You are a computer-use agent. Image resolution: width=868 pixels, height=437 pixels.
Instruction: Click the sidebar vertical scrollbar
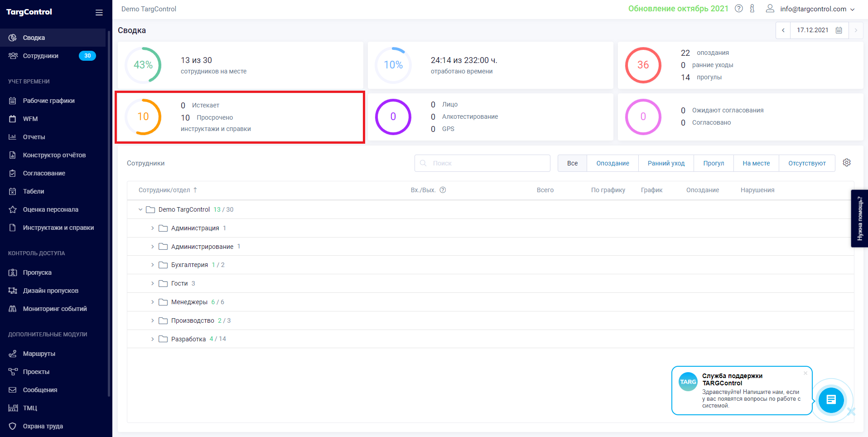[x=109, y=213]
